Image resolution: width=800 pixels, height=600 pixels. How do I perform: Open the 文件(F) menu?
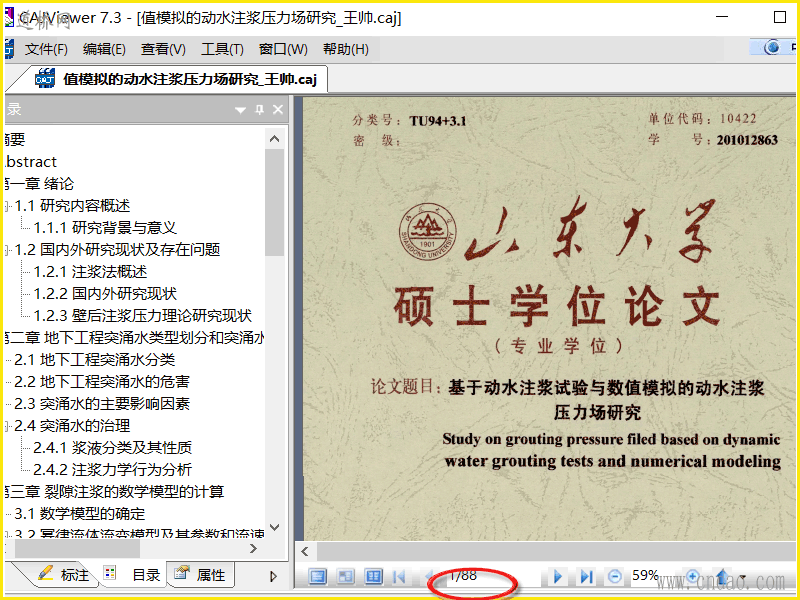pos(46,49)
